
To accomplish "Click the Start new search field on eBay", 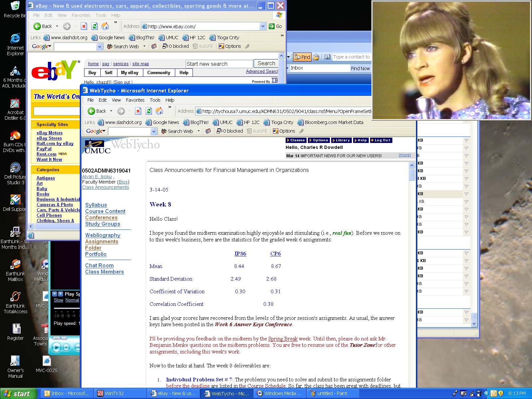I will point(219,64).
